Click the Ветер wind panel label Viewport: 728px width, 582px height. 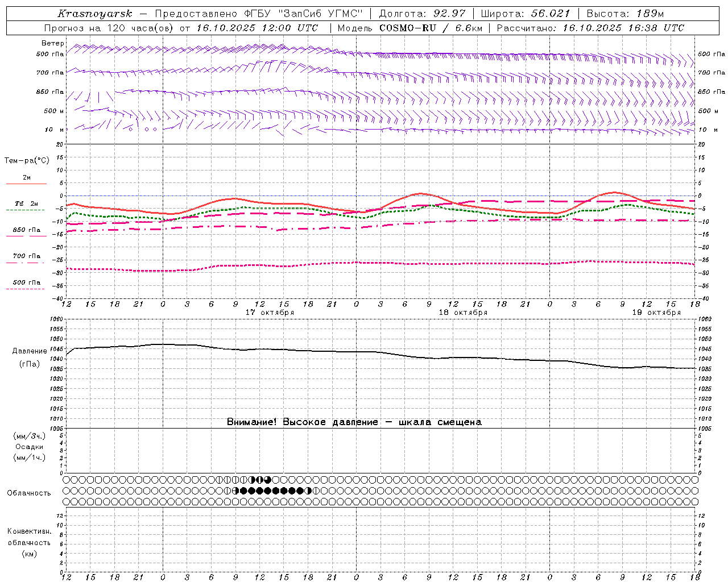(x=53, y=43)
